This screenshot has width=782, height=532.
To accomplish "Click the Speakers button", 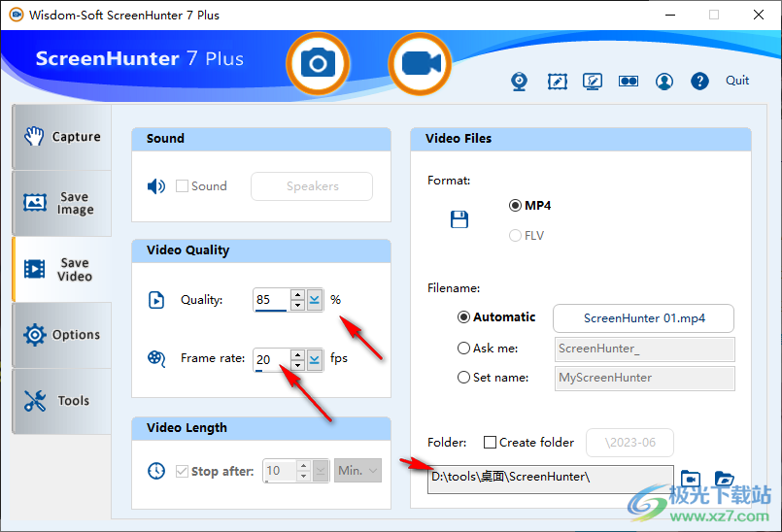I will pos(312,186).
